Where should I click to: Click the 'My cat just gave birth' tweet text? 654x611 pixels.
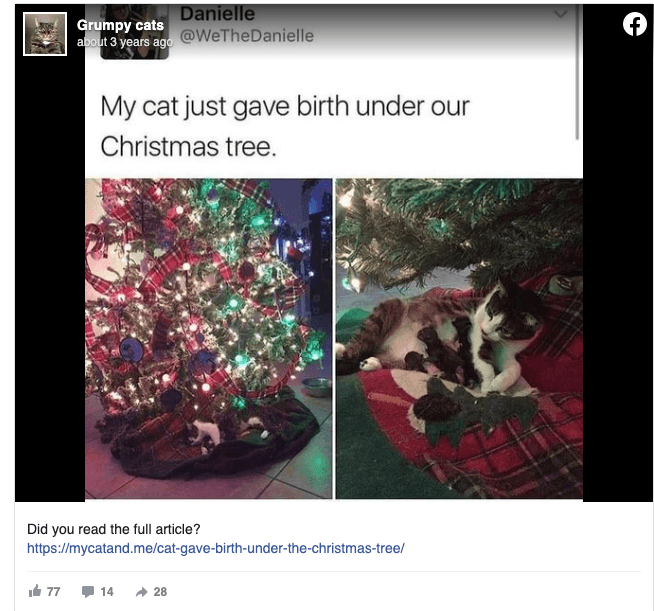click(x=285, y=124)
